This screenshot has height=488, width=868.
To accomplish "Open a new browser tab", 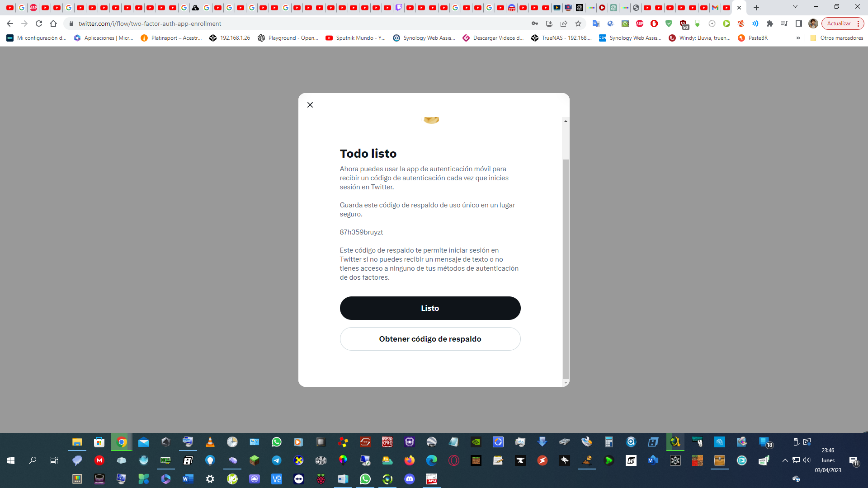I will pos(756,8).
